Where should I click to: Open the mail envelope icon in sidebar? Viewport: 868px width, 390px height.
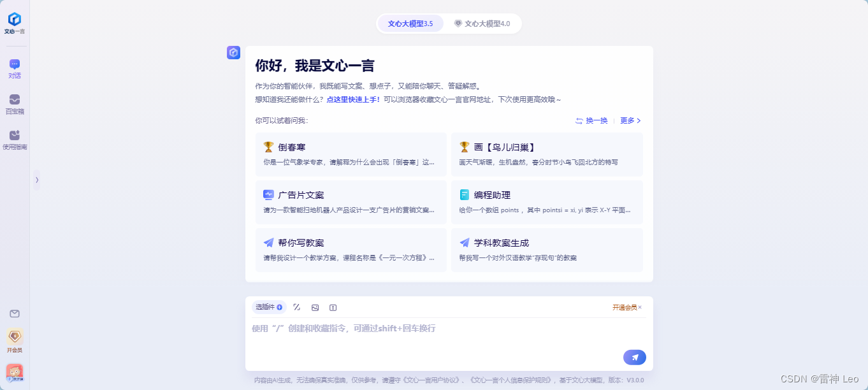[15, 314]
